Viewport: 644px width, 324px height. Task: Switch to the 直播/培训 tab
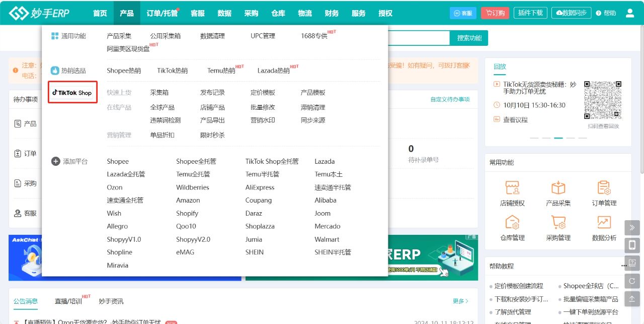[x=68, y=301]
